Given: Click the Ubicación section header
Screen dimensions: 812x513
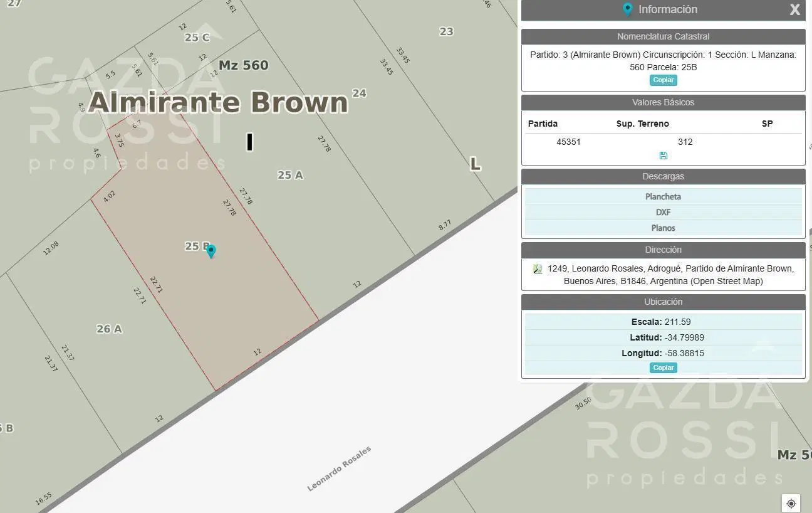Looking at the screenshot, I should [x=664, y=302].
